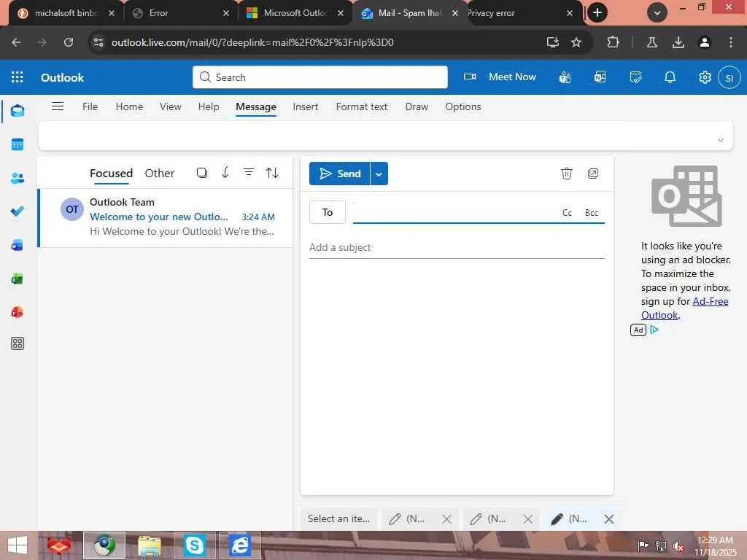Open Skype from the taskbar
747x560 pixels.
coord(194,545)
